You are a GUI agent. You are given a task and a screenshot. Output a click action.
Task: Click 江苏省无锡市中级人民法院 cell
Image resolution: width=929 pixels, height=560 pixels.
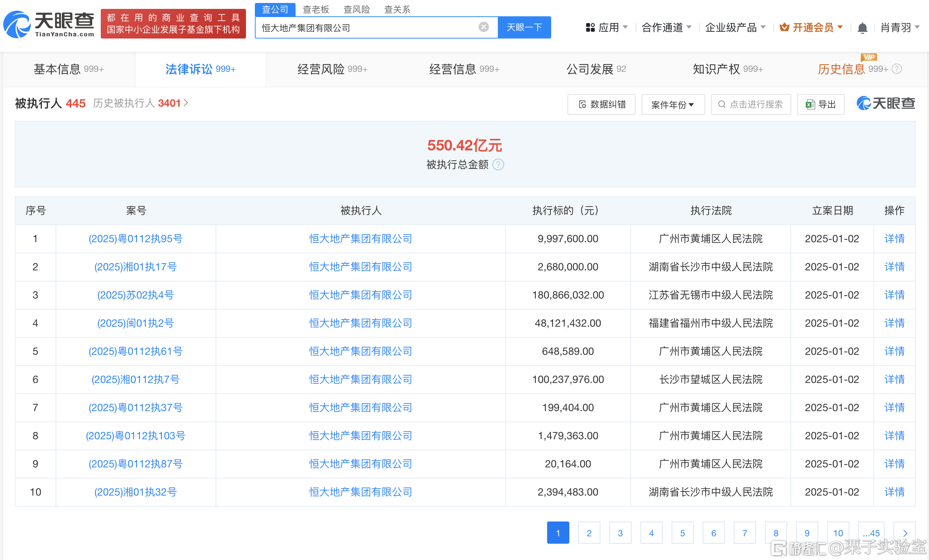tap(711, 295)
